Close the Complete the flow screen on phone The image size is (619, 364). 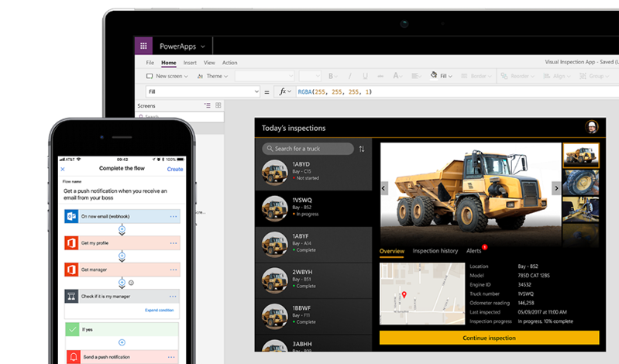(x=63, y=169)
